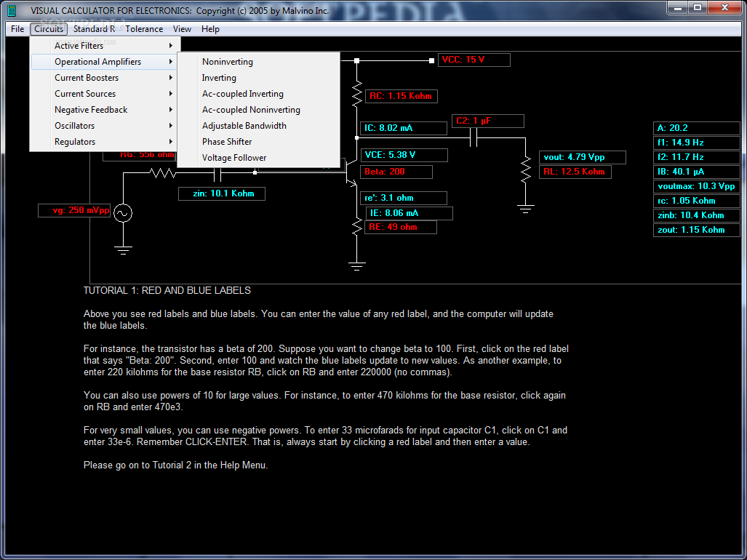Expand the Oscillators submenu
Viewport: 747px width, 560px height.
(105, 126)
